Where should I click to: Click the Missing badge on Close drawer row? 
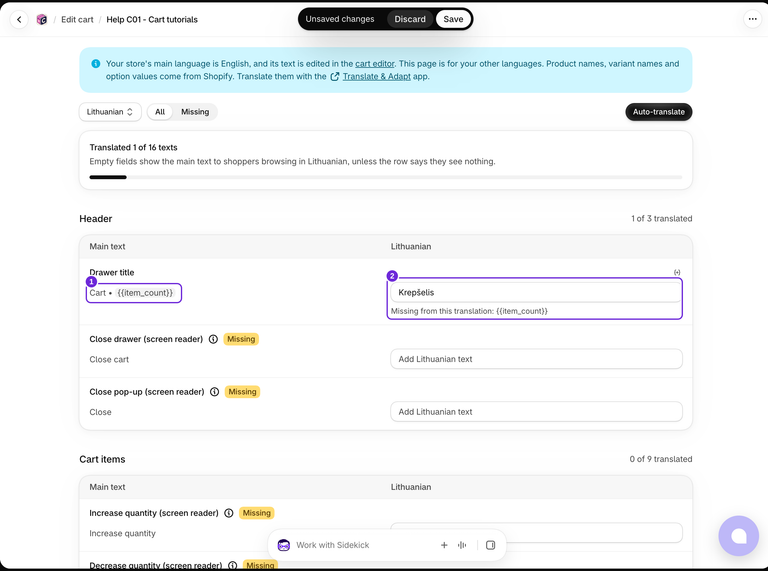tap(241, 339)
